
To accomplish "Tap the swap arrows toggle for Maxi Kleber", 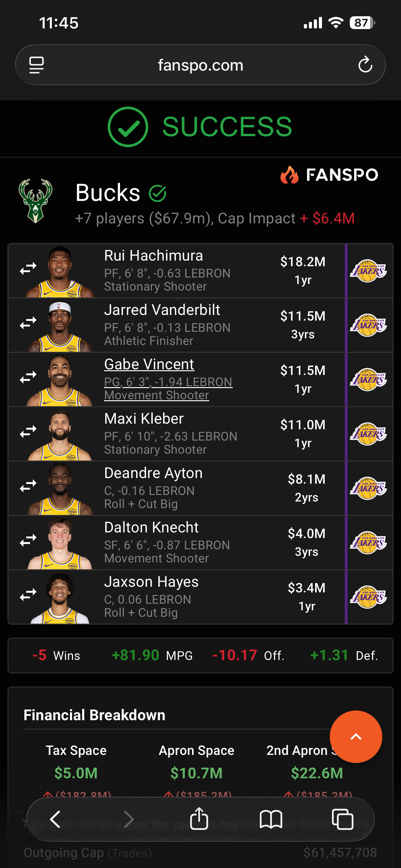I will [x=28, y=432].
